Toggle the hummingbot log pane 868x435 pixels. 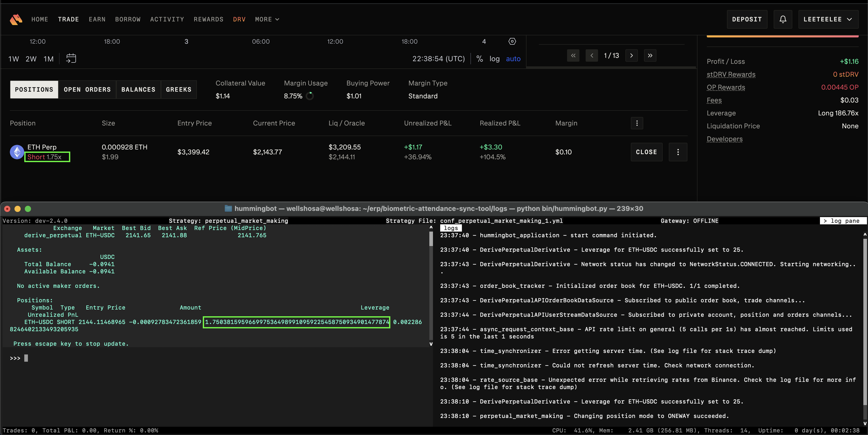tap(842, 221)
